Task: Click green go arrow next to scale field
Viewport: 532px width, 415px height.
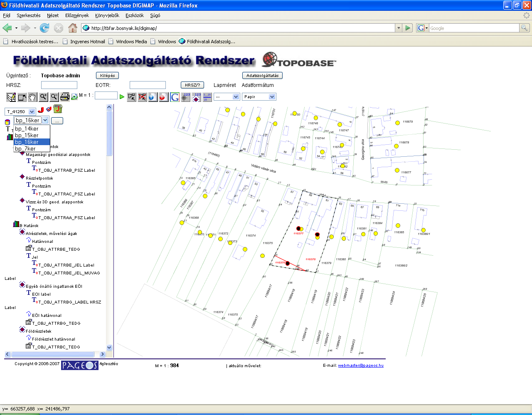Action: 122,97
